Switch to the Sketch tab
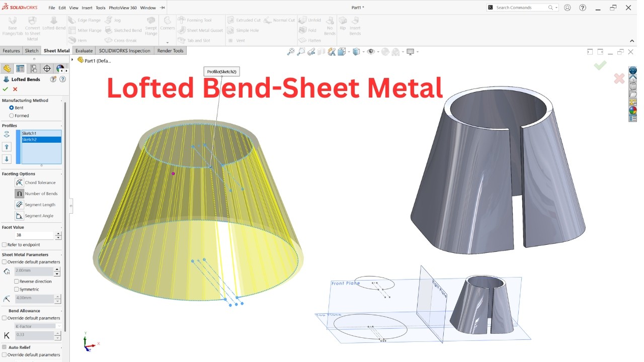The image size is (644, 362). coord(32,51)
